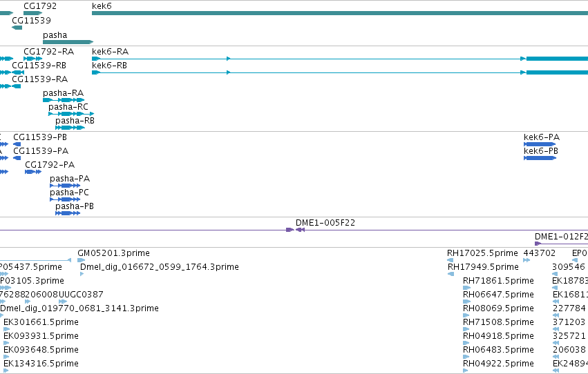Image resolution: width=588 pixels, height=374 pixels.
Task: Click the pasha gene feature
Action: pyautogui.click(x=68, y=42)
